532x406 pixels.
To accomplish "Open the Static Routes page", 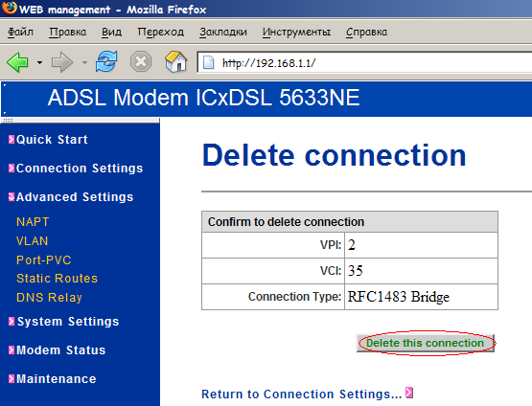I will click(x=57, y=279).
